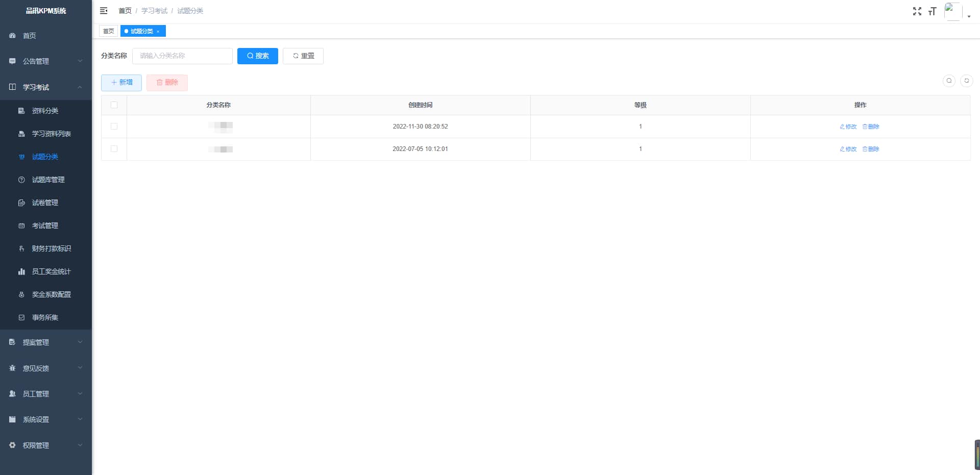This screenshot has height=475, width=980.
Task: Open 资料分类 in the sidebar
Action: tap(46, 111)
